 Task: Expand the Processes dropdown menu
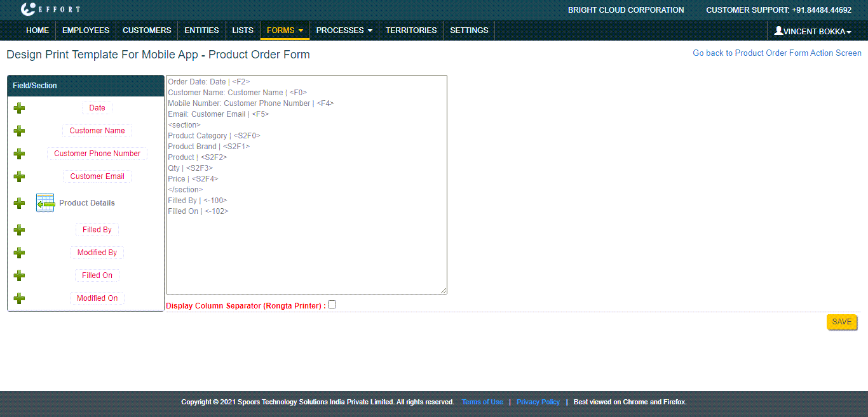pos(344,30)
